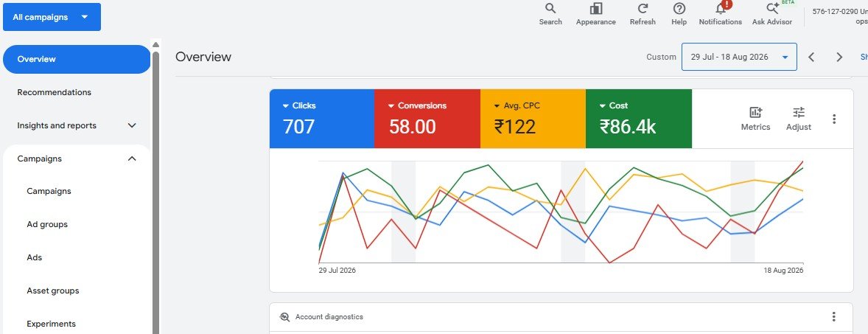Open scorecard more options menu
The height and width of the screenshot is (334, 868).
[x=834, y=119]
